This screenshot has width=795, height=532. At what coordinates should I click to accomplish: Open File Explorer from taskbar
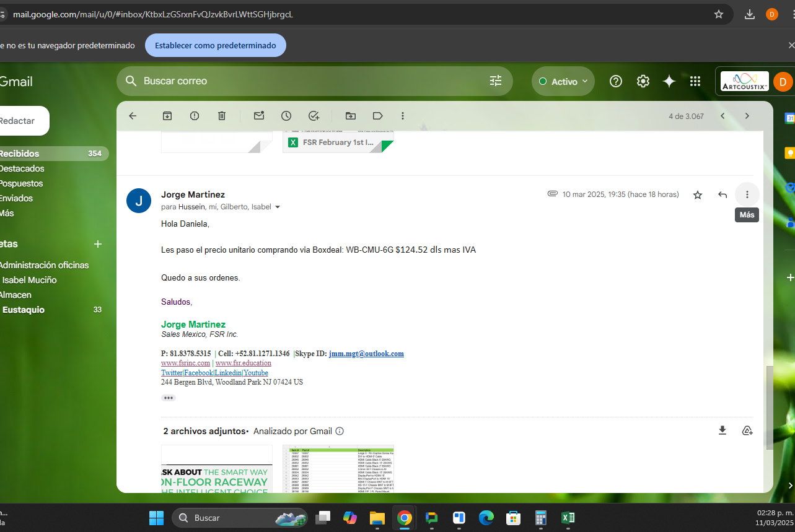(377, 518)
